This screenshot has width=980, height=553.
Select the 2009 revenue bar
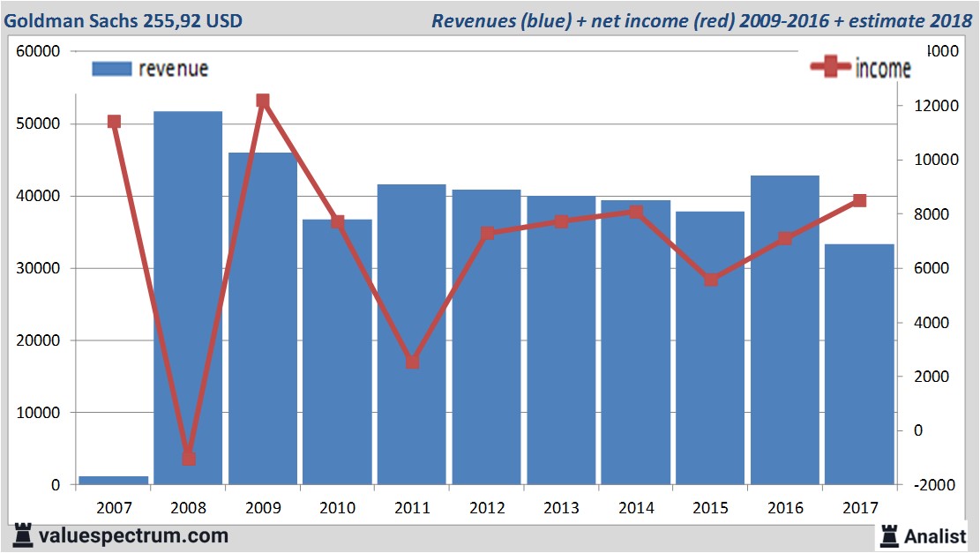click(x=263, y=318)
